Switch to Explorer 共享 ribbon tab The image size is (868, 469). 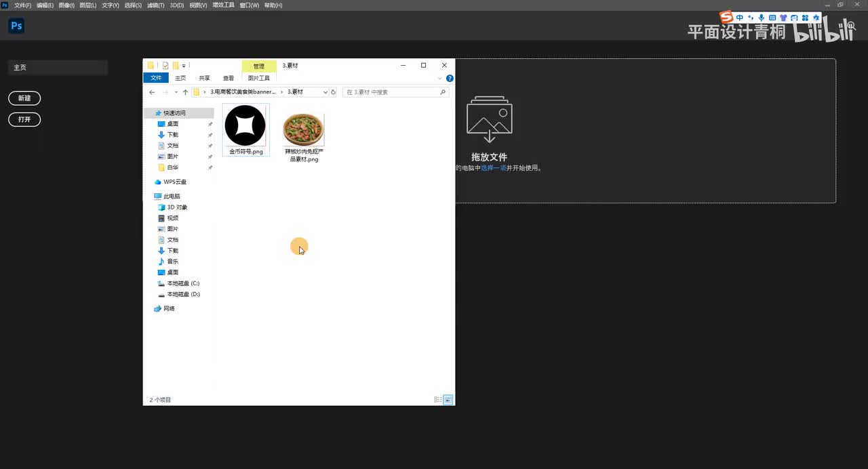pos(204,78)
